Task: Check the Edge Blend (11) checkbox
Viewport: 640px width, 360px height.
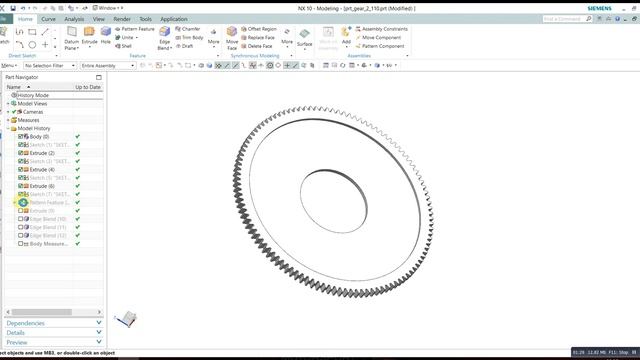Action: 20,227
